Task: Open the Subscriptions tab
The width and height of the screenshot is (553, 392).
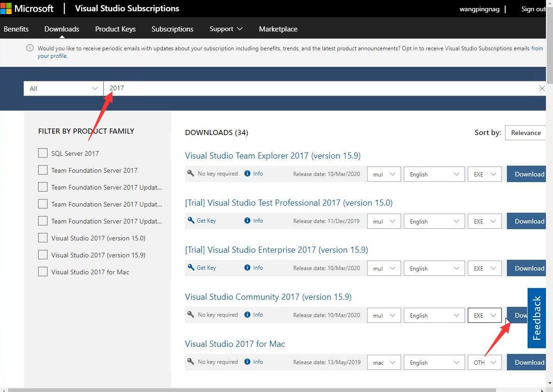Action: [x=172, y=29]
